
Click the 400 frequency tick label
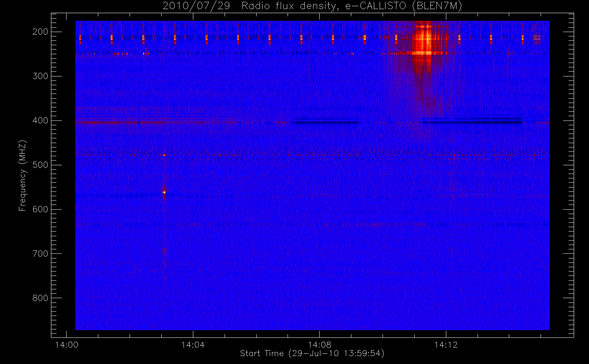(x=40, y=120)
